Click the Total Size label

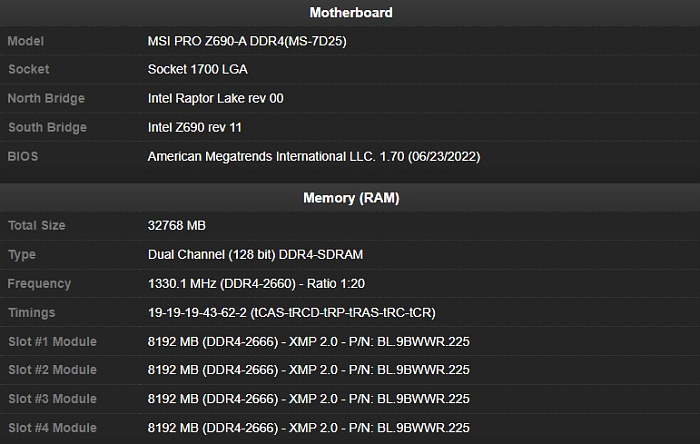[x=37, y=225]
